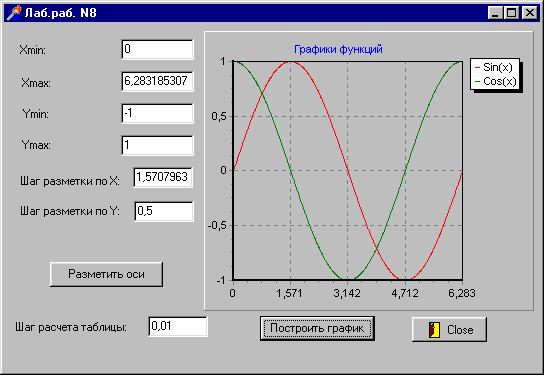Click the Xmin input field

[x=157, y=49]
